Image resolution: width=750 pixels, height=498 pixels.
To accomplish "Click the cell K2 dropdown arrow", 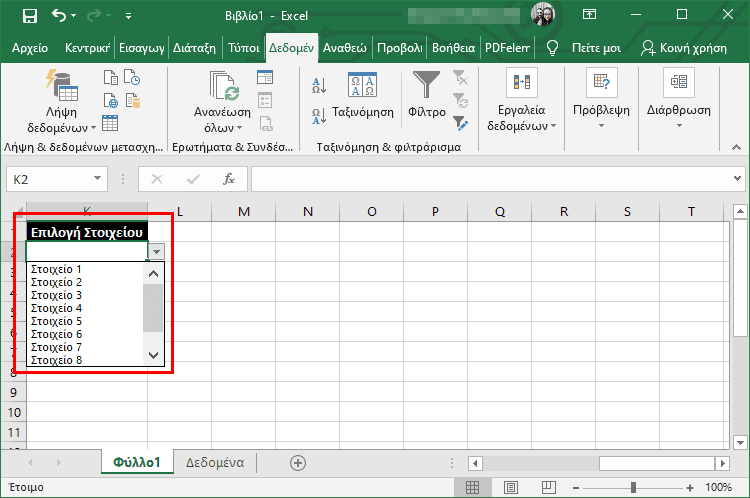I will 156,251.
